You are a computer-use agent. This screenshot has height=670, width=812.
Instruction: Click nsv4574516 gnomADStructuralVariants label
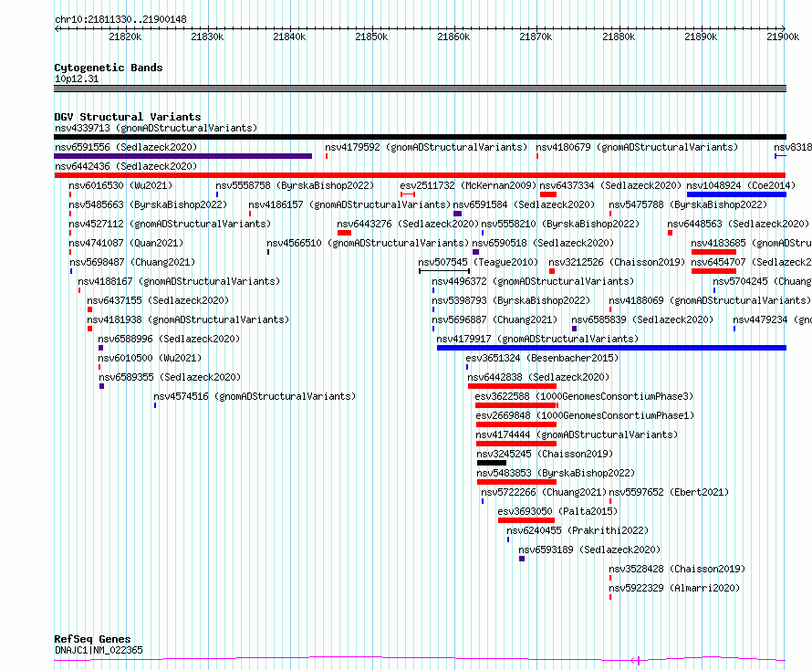pos(255,396)
